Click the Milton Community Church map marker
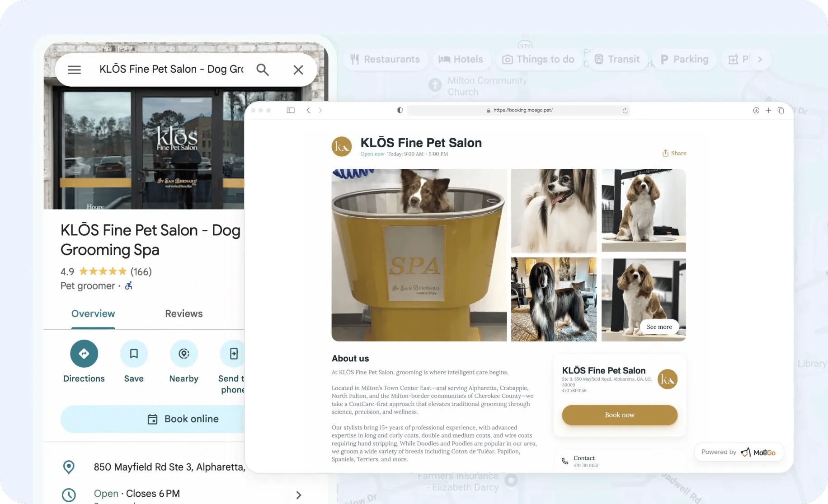 point(435,84)
